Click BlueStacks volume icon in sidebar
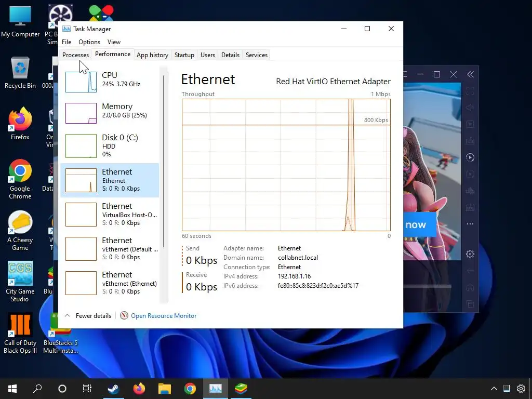 (470, 108)
